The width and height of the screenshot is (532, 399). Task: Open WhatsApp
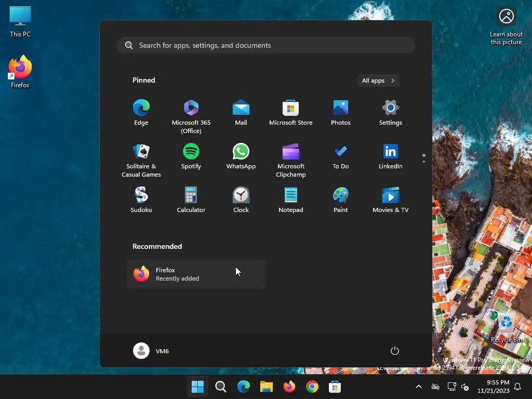[x=241, y=156]
